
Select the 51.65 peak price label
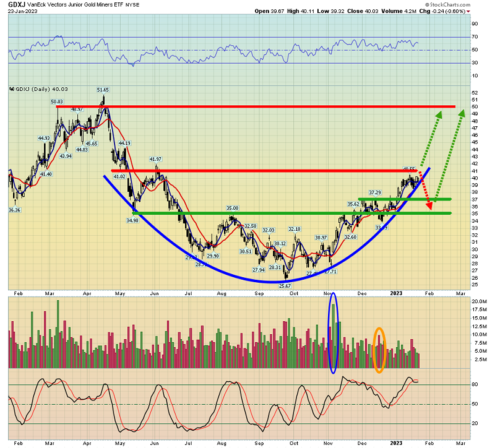pos(103,90)
